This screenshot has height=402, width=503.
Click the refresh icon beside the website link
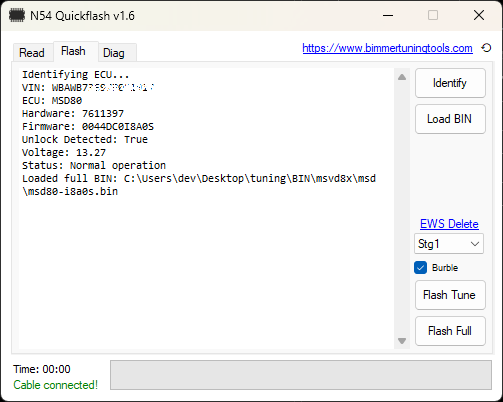click(x=486, y=48)
